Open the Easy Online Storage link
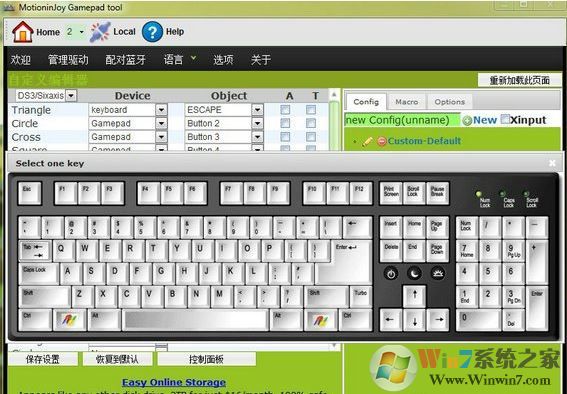567x394 pixels. [x=174, y=382]
